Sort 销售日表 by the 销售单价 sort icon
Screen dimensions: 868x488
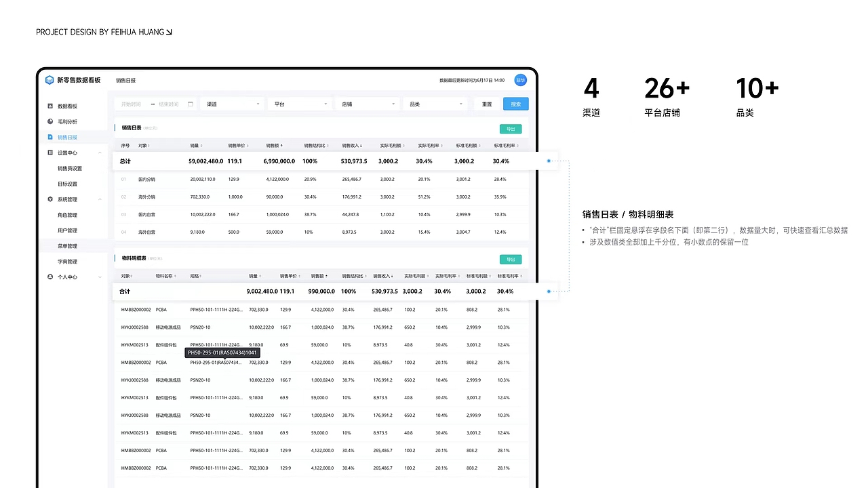tap(246, 146)
